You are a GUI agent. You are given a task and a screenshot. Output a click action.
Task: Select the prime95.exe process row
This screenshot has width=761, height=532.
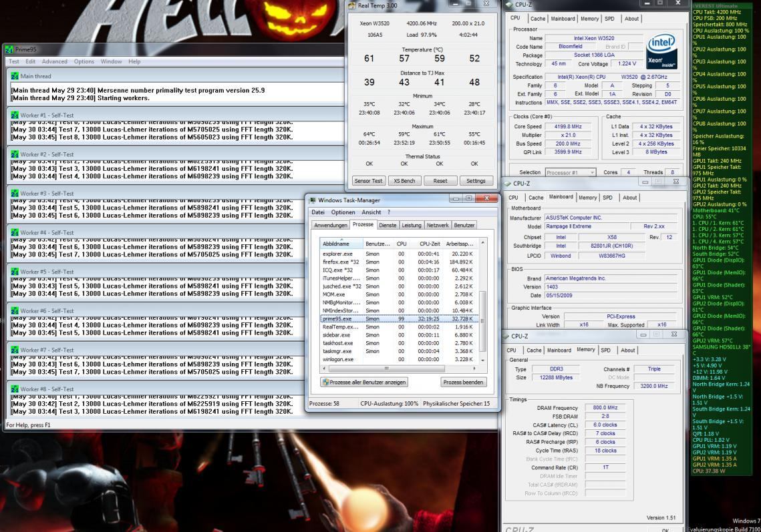[x=400, y=318]
